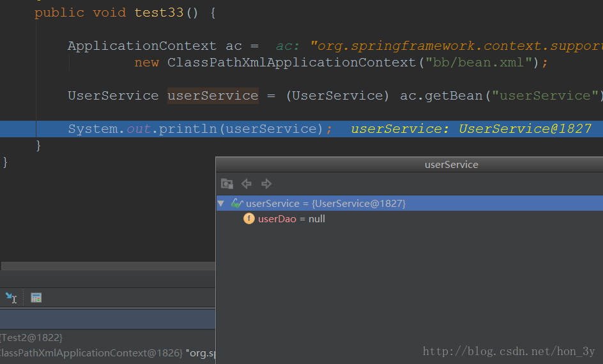Click the selected frame row in debugger panel
The image size is (603, 364).
click(108, 319)
